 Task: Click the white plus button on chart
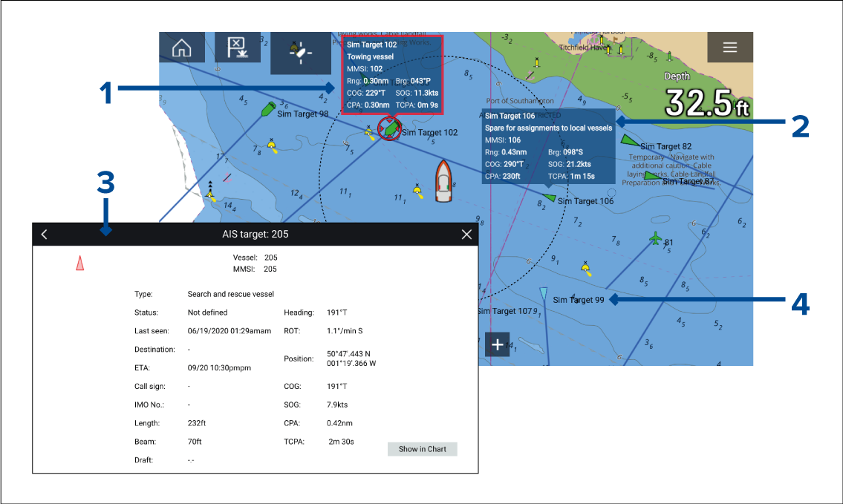[x=497, y=344]
